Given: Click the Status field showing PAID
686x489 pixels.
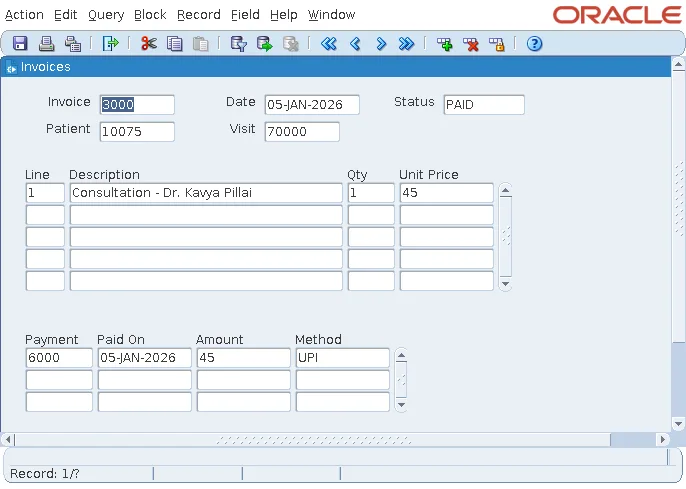Looking at the screenshot, I should pyautogui.click(x=484, y=105).
